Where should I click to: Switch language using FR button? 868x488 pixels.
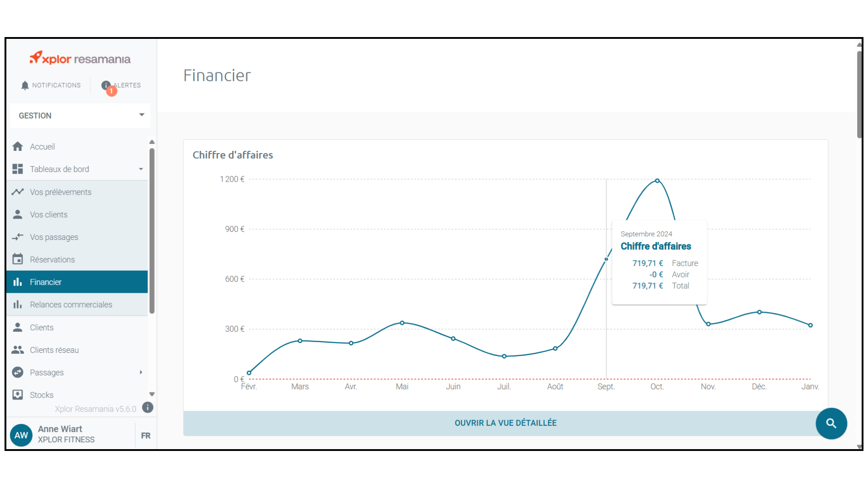pos(146,436)
